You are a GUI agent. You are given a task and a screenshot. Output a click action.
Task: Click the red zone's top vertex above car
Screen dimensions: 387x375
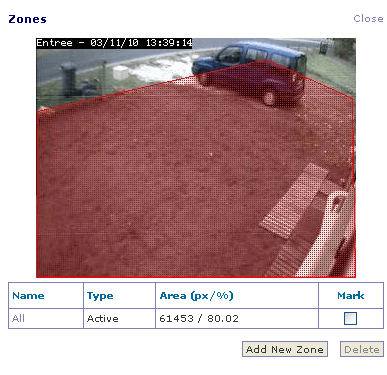tap(264, 60)
